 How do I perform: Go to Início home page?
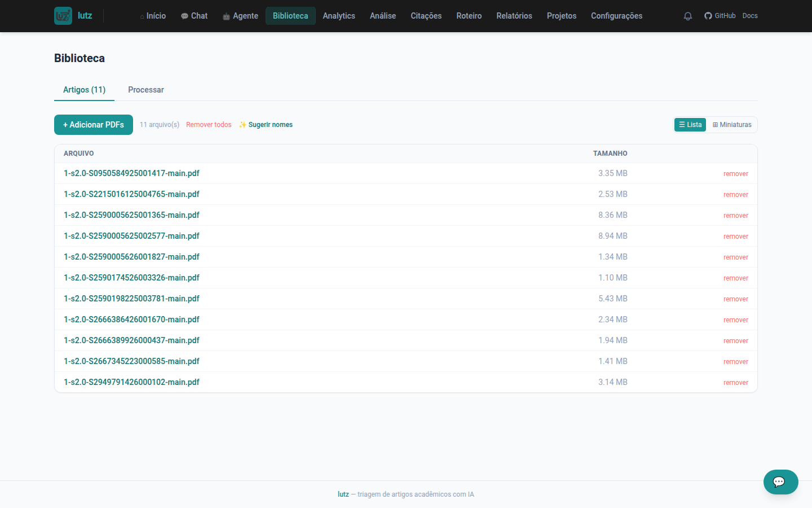(x=153, y=16)
